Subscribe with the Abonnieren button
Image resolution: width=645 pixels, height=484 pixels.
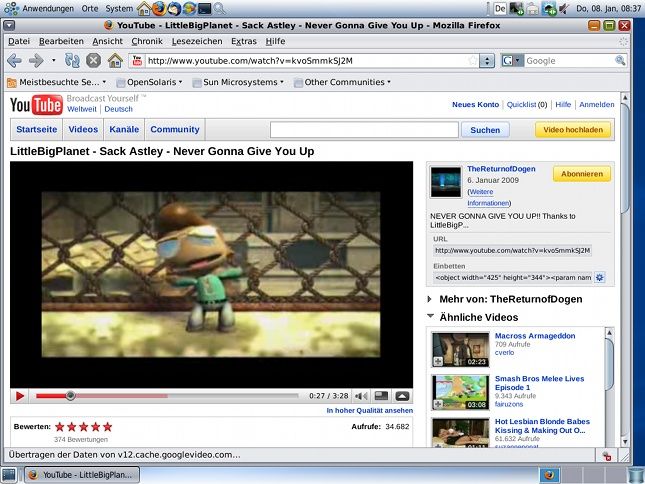tap(582, 174)
